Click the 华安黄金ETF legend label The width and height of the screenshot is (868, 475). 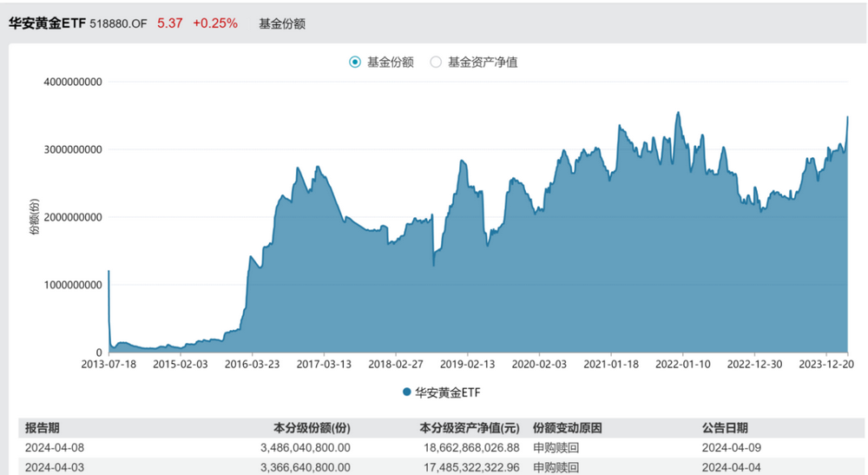point(448,393)
